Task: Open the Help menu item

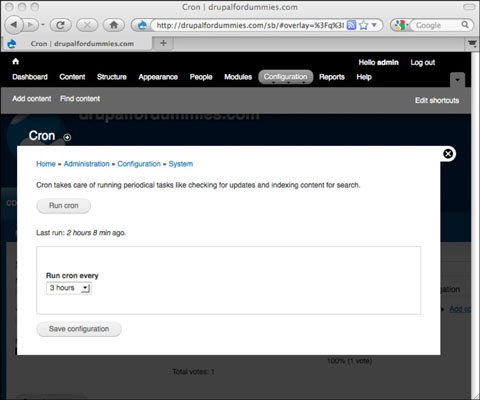Action: click(x=364, y=77)
